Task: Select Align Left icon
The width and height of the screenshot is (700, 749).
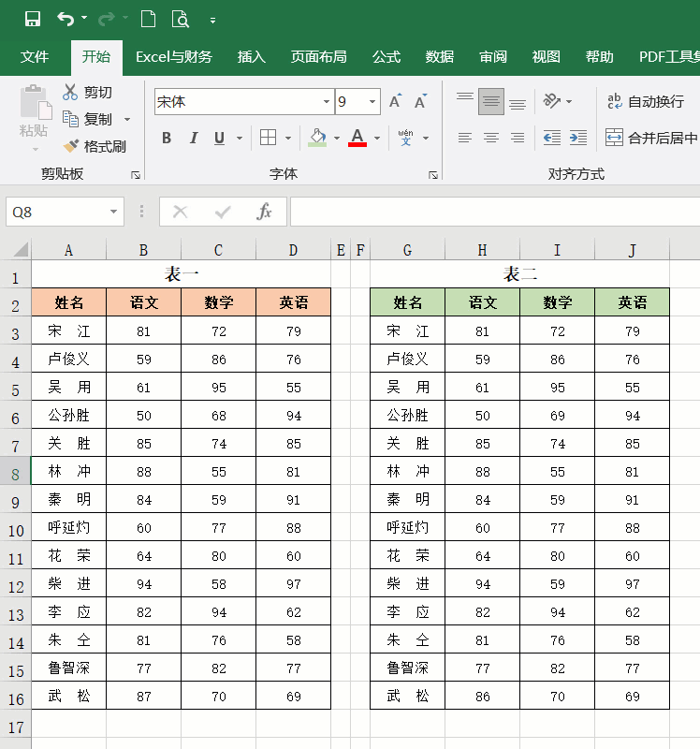Action: tap(464, 138)
